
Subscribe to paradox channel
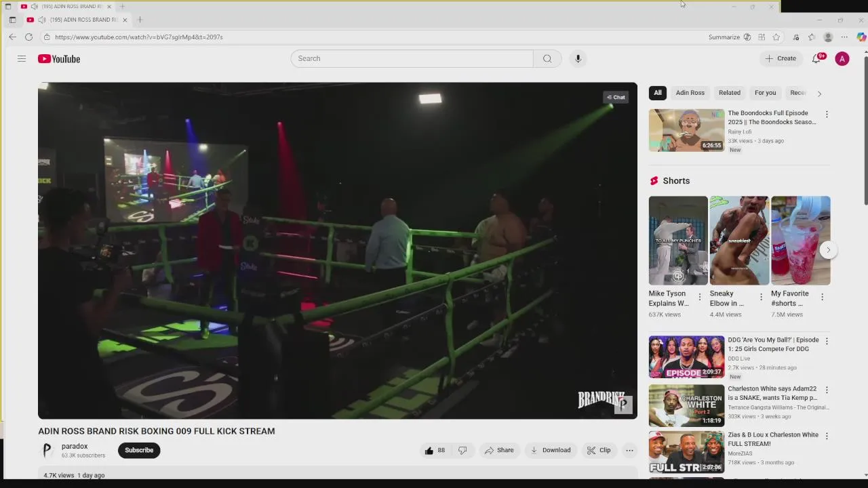[139, 450]
